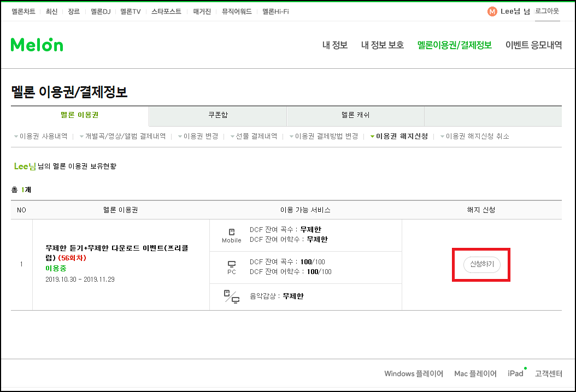Open 선물 결제내역 submenu
The width and height of the screenshot is (576, 392).
256,136
